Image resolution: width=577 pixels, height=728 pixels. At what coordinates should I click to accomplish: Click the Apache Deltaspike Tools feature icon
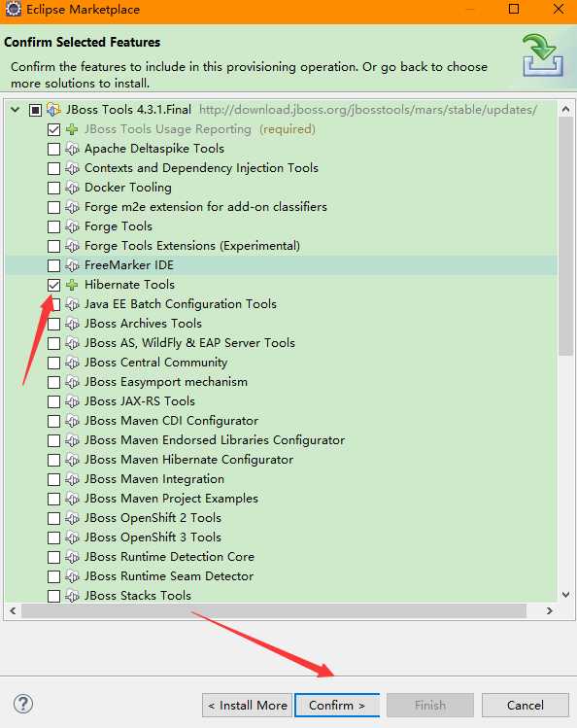[72, 149]
